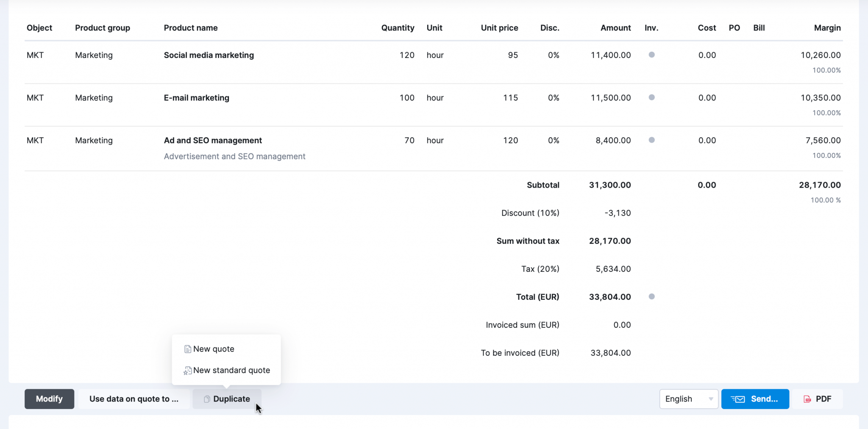Click the Send... button
Screen dimensions: 868x429
coord(755,399)
